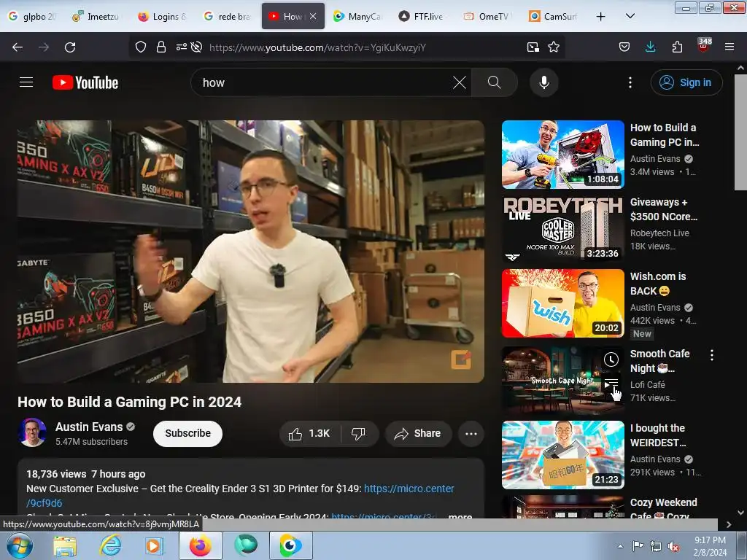Click the Sign in button
This screenshot has width=747, height=560.
pos(686,82)
